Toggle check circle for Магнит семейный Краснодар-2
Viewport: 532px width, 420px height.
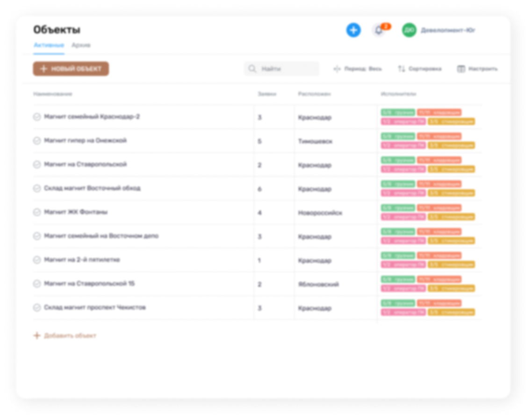click(37, 117)
